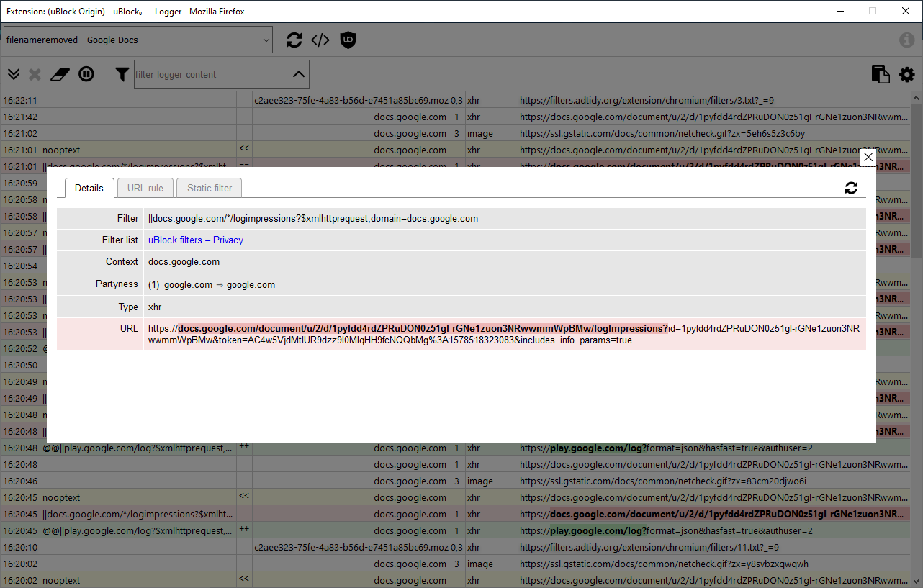Select the 16:20:45 nooptext row
Image resolution: width=923 pixels, height=588 pixels.
pyautogui.click(x=456, y=497)
